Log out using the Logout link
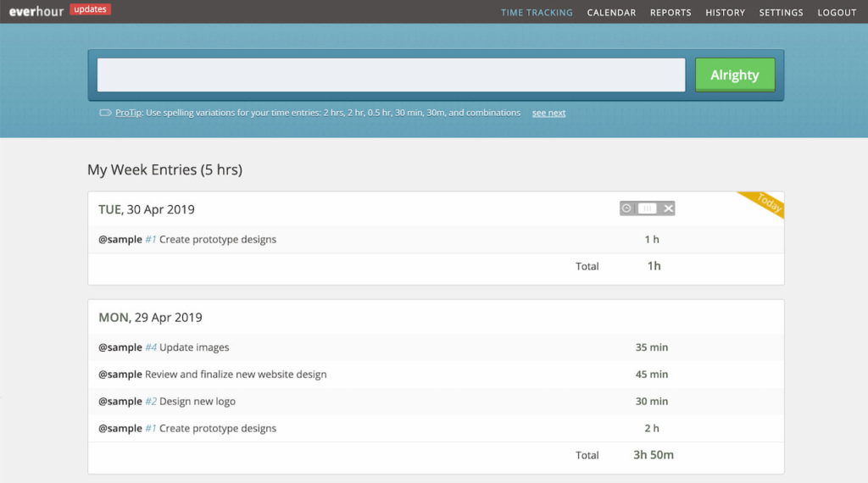 coord(837,13)
